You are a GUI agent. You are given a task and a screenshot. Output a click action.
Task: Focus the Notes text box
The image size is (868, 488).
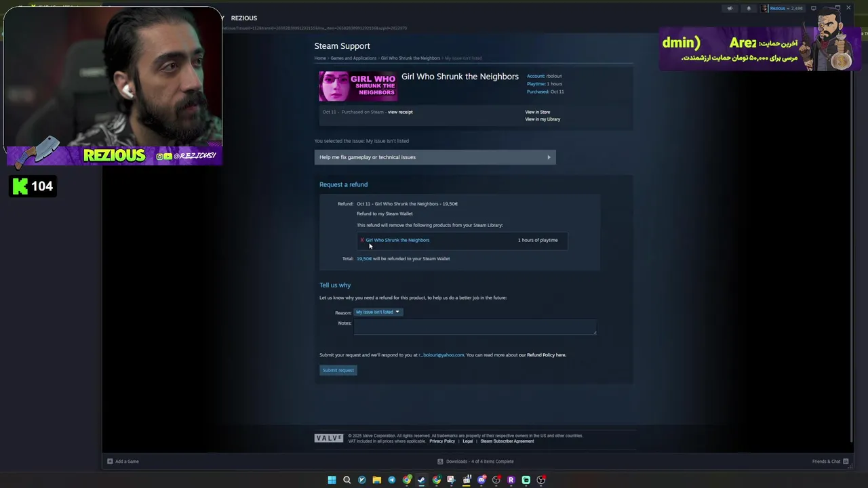click(x=475, y=326)
